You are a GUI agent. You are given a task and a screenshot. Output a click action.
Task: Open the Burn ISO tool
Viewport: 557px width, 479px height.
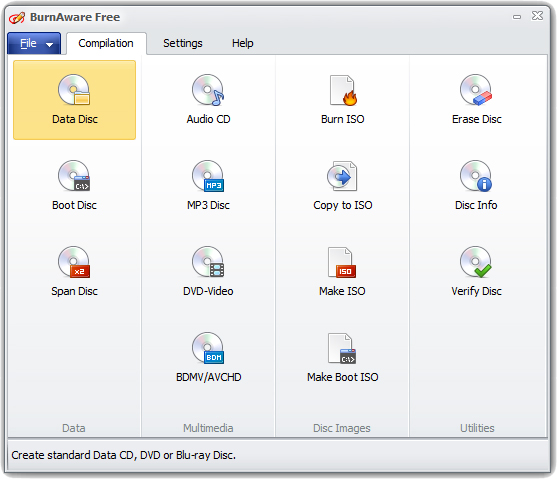(x=342, y=99)
